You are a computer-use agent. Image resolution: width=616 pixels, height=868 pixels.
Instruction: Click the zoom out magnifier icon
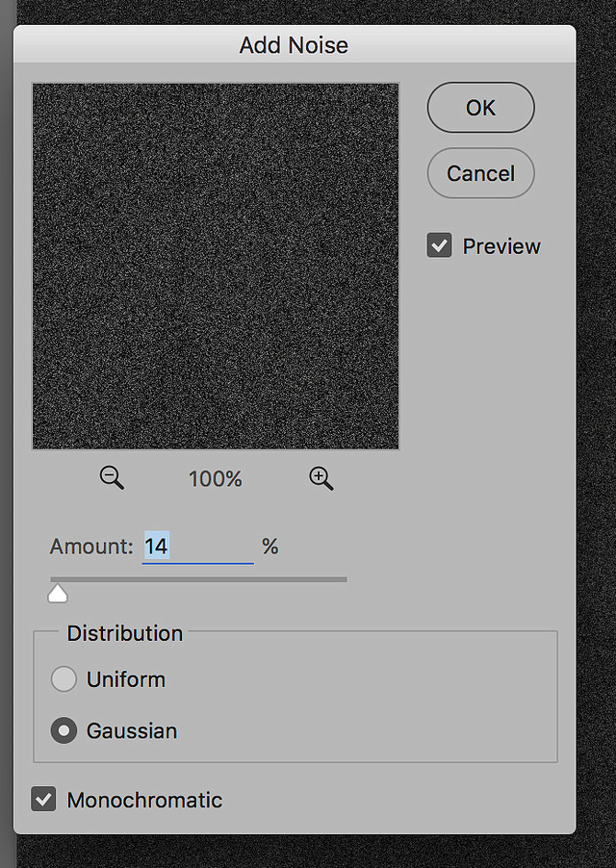tap(112, 477)
